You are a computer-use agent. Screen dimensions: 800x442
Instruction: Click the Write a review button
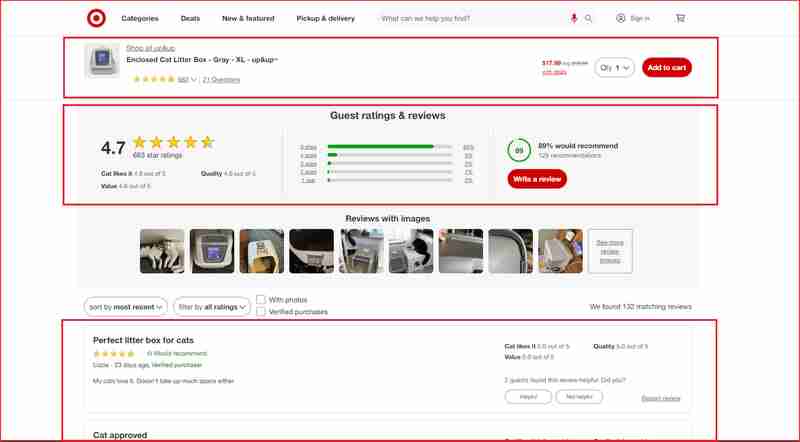[537, 179]
